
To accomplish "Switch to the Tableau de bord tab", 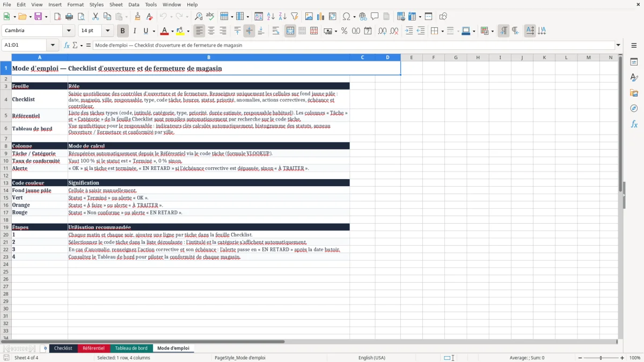I will pyautogui.click(x=131, y=348).
